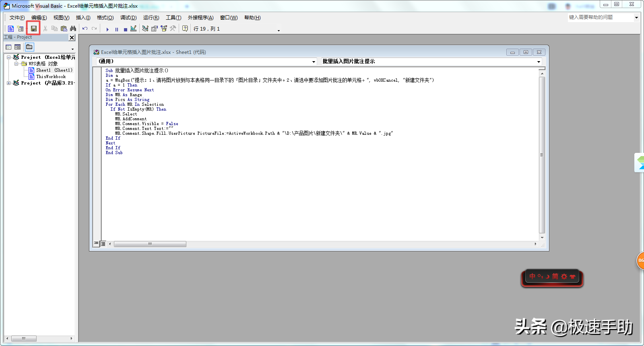Click View Object in Project panel
The image size is (644, 346).
coord(18,47)
